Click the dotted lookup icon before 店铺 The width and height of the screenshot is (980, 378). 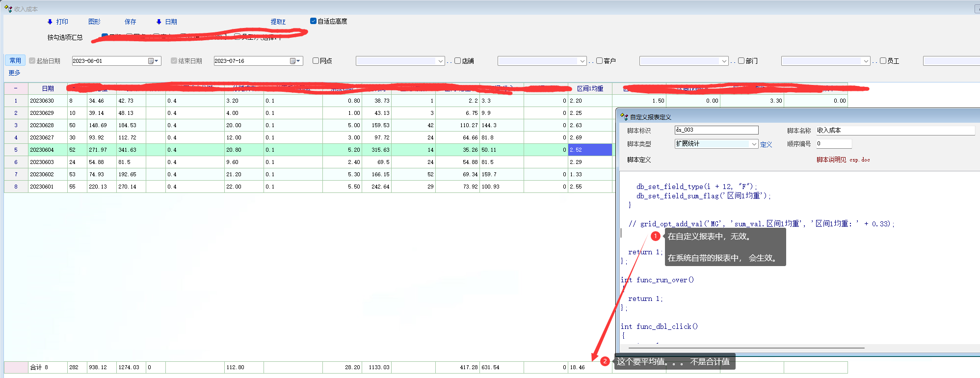(x=449, y=61)
